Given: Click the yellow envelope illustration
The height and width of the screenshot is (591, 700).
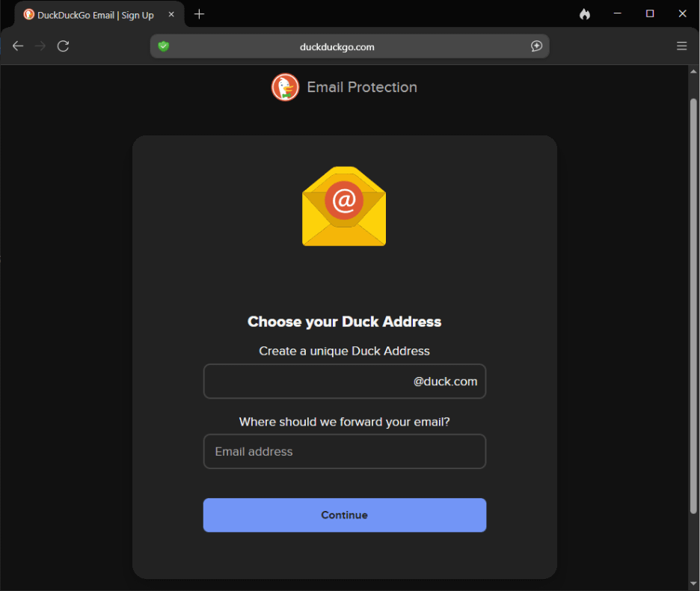Looking at the screenshot, I should click(344, 206).
